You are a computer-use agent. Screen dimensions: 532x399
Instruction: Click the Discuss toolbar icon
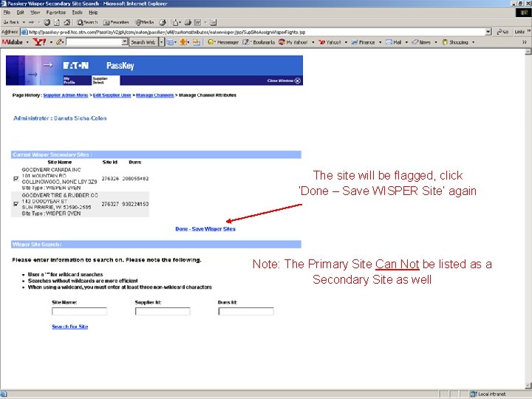[x=213, y=22]
